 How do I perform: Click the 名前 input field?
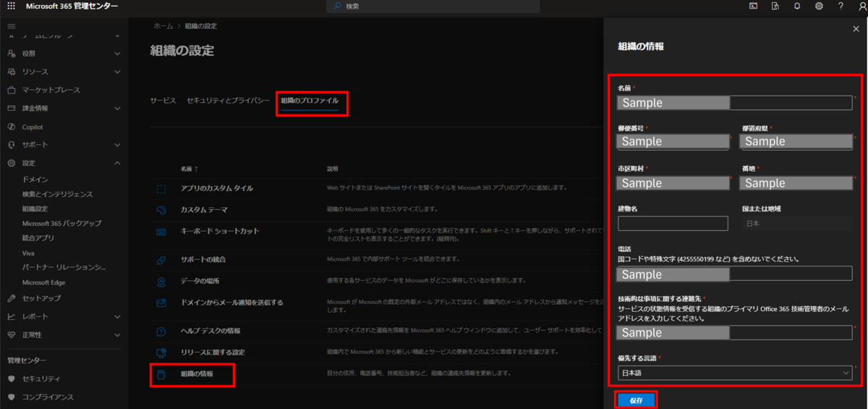(x=735, y=103)
